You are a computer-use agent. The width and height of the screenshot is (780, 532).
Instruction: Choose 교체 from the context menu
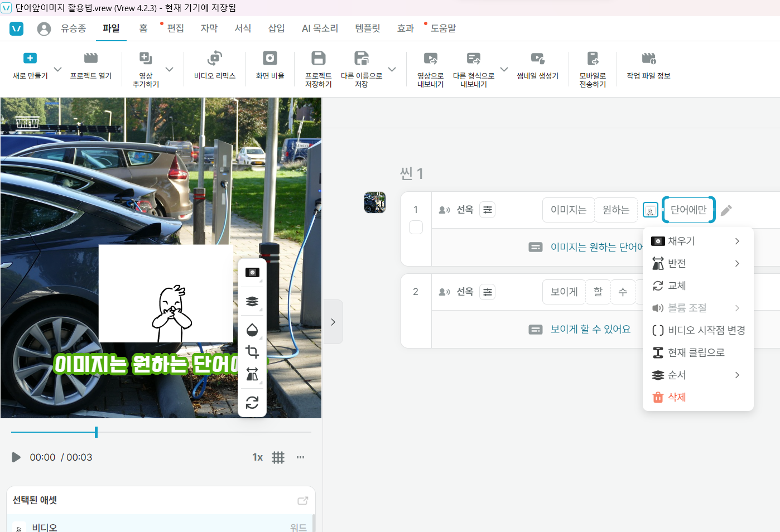698,286
